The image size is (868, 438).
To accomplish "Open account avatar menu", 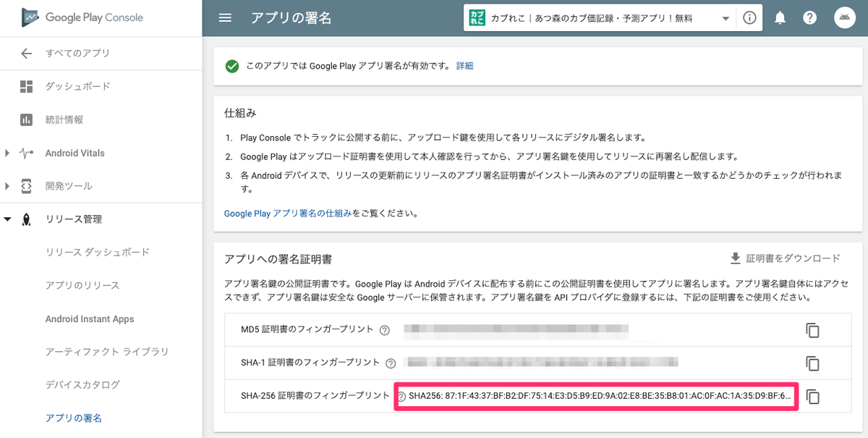I will [845, 18].
